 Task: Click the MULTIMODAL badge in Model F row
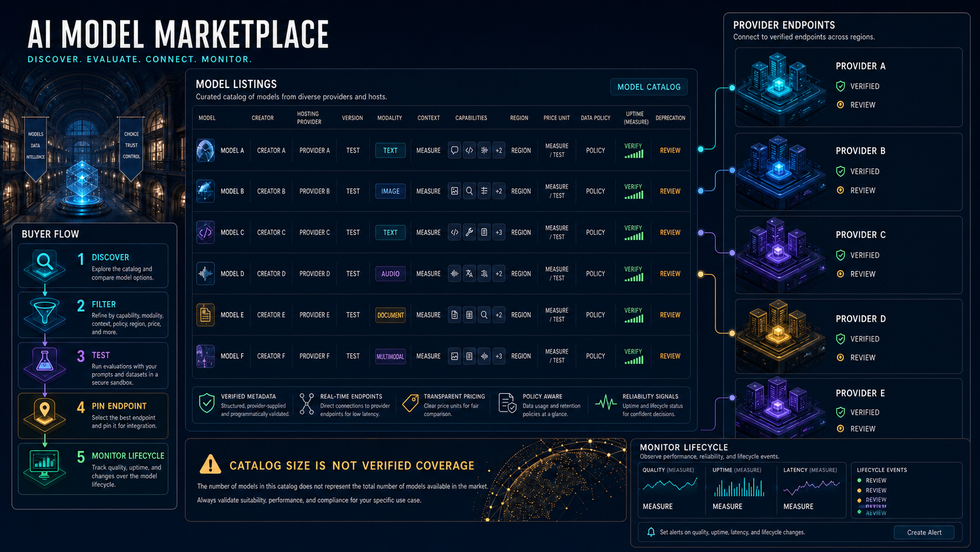click(x=390, y=356)
